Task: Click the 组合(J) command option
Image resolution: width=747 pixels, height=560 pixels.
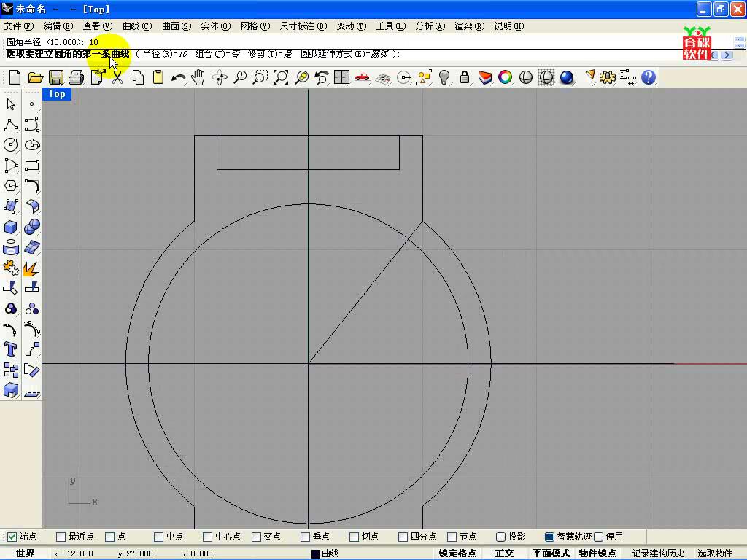Action: click(217, 54)
